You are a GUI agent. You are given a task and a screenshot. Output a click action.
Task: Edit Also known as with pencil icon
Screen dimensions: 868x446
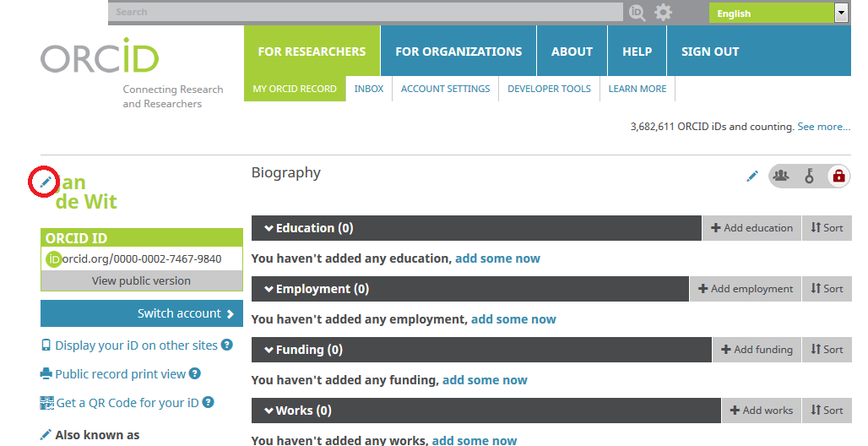click(46, 435)
